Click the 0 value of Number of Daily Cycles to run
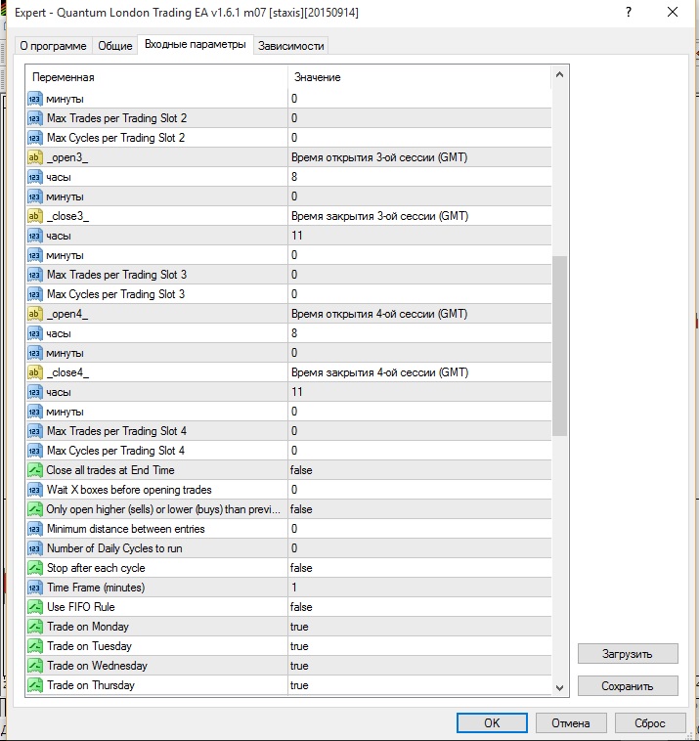This screenshot has height=741, width=700. [294, 548]
